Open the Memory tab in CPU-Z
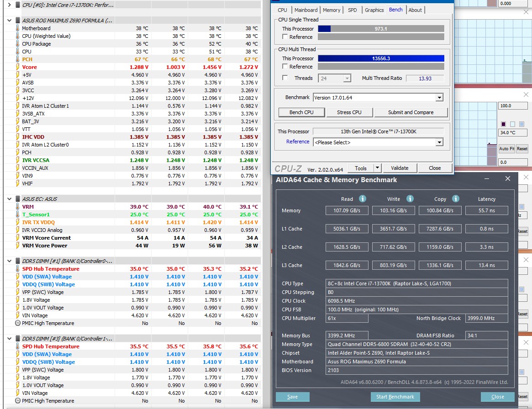Image resolution: width=532 pixels, height=409 pixels. [332, 10]
